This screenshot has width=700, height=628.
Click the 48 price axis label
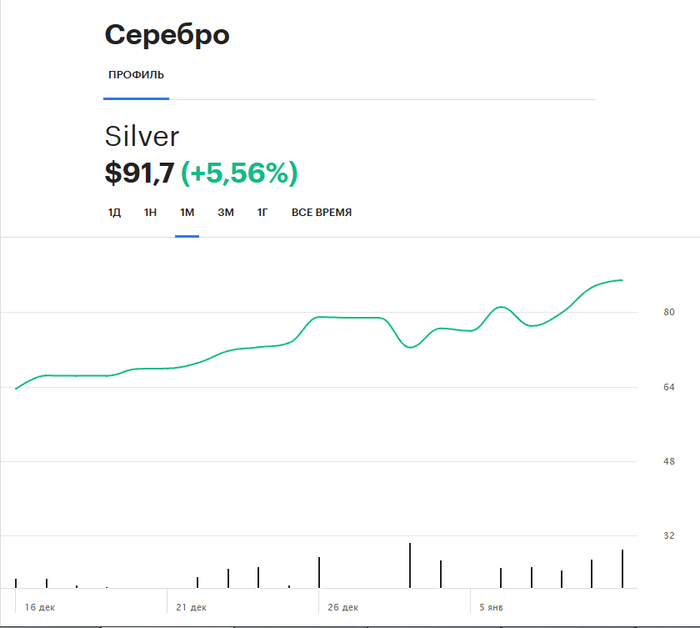669,461
